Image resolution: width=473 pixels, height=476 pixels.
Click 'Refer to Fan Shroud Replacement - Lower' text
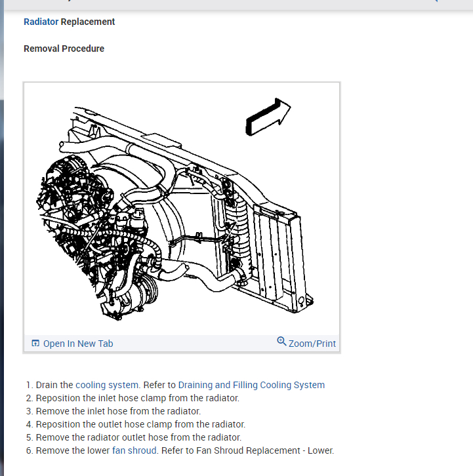coord(247,450)
